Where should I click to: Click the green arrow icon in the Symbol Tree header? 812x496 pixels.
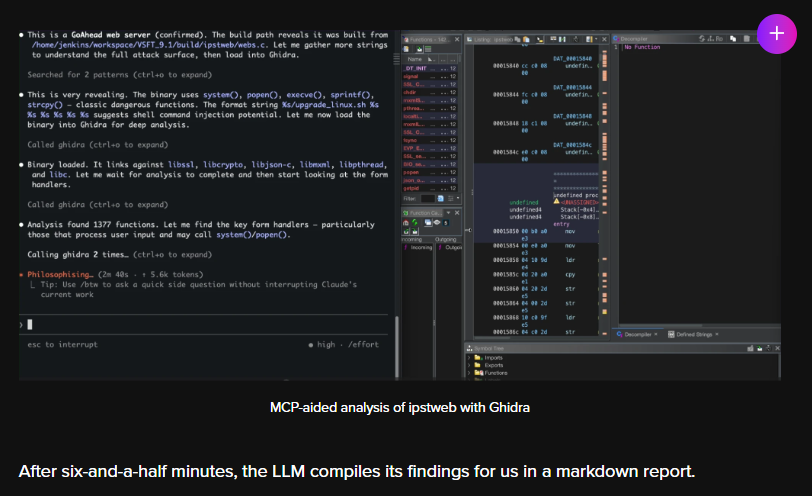[759, 348]
